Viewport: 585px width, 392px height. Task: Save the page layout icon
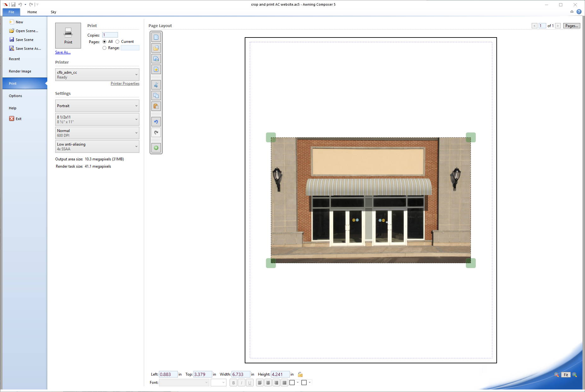pyautogui.click(x=156, y=59)
